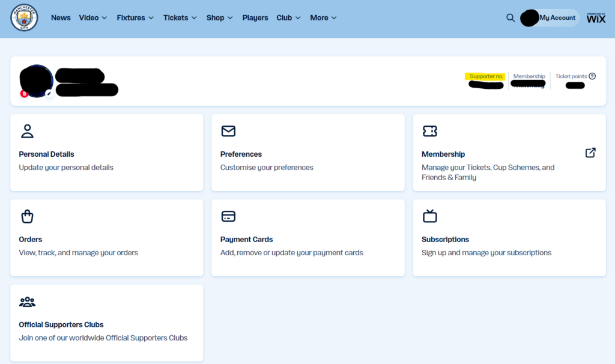Click the Membership ticket icon

coord(429,131)
